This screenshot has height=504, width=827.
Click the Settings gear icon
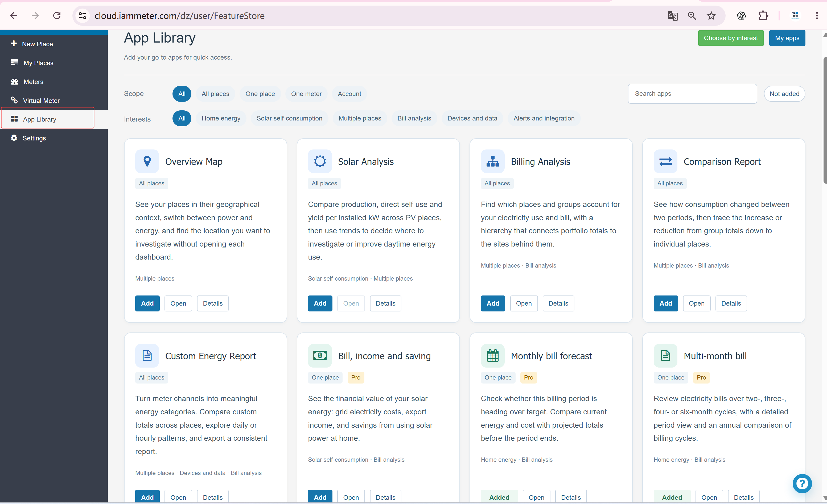[14, 138]
